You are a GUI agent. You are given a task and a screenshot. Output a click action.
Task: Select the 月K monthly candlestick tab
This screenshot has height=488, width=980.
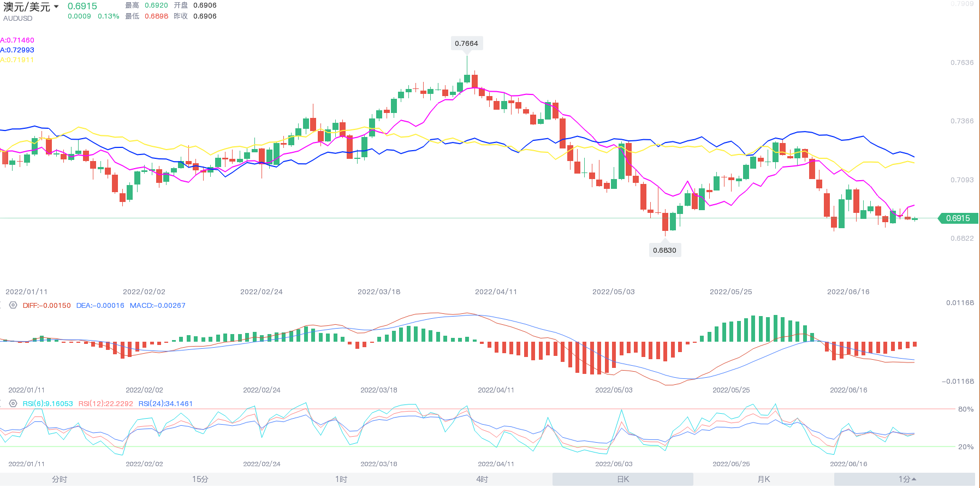coord(764,479)
